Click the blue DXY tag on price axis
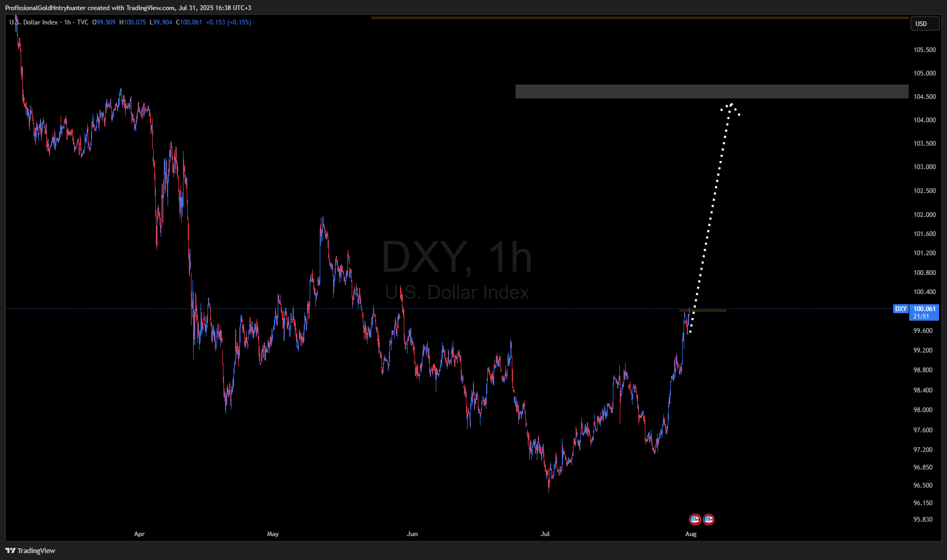Image resolution: width=947 pixels, height=560 pixels. pos(901,309)
